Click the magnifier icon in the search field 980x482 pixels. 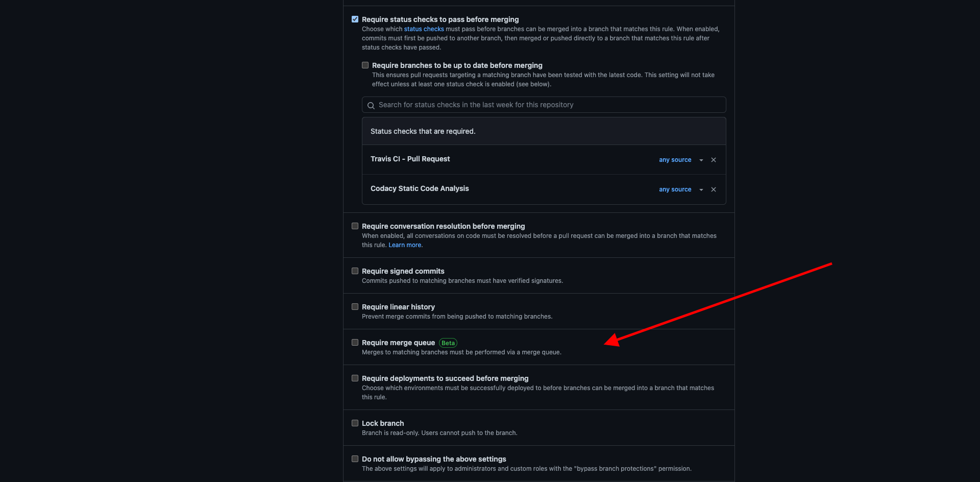371,105
